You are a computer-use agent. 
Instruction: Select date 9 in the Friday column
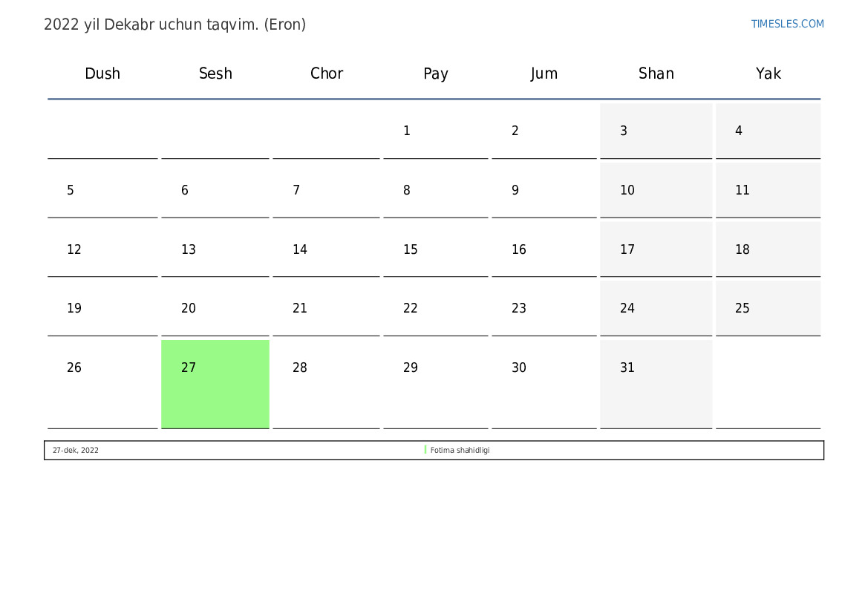[x=515, y=190]
